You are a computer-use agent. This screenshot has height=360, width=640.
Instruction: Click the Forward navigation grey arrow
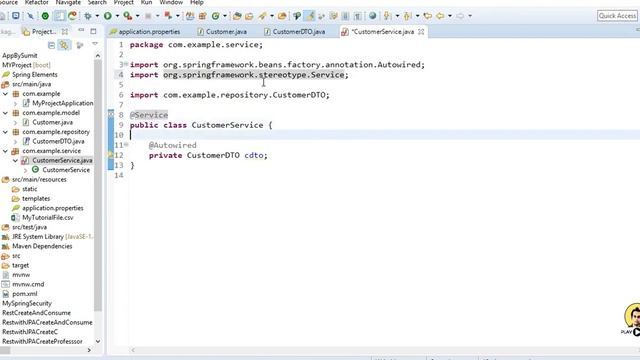460,16
